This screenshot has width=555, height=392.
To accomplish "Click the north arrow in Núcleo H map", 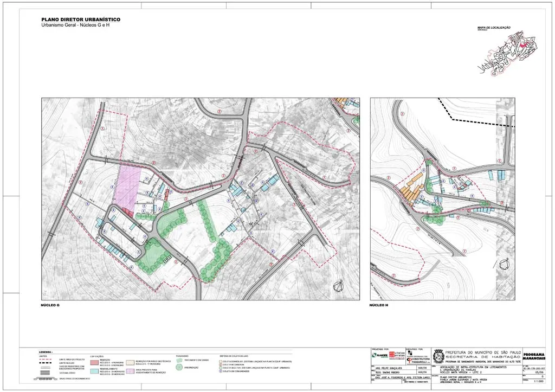I will coord(505,263).
